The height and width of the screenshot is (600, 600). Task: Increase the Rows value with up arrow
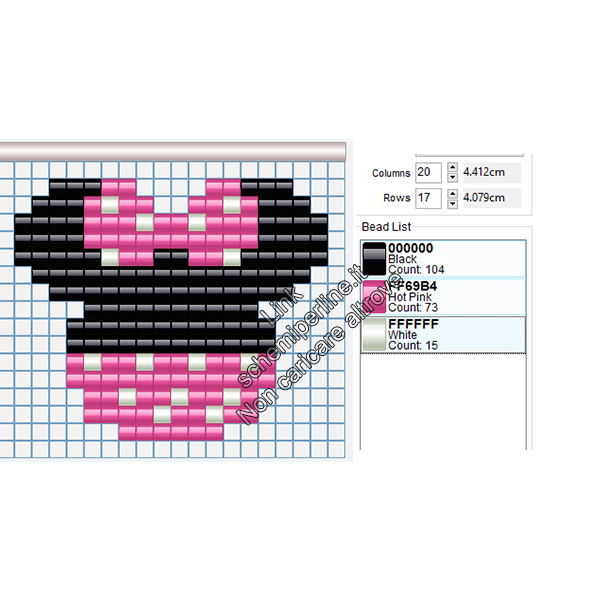pyautogui.click(x=453, y=193)
